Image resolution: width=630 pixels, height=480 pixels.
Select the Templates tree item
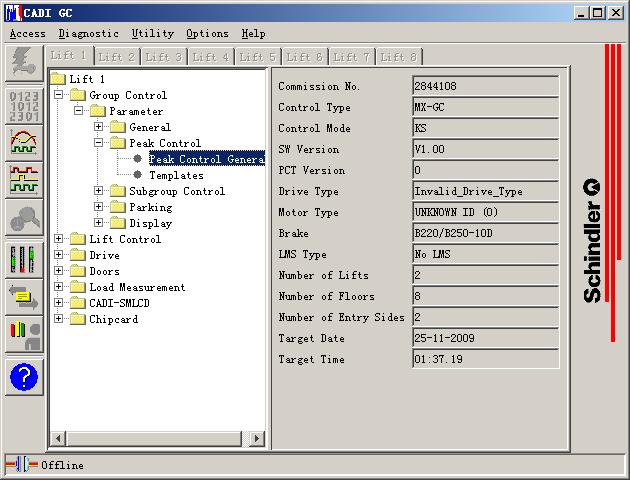(176, 175)
